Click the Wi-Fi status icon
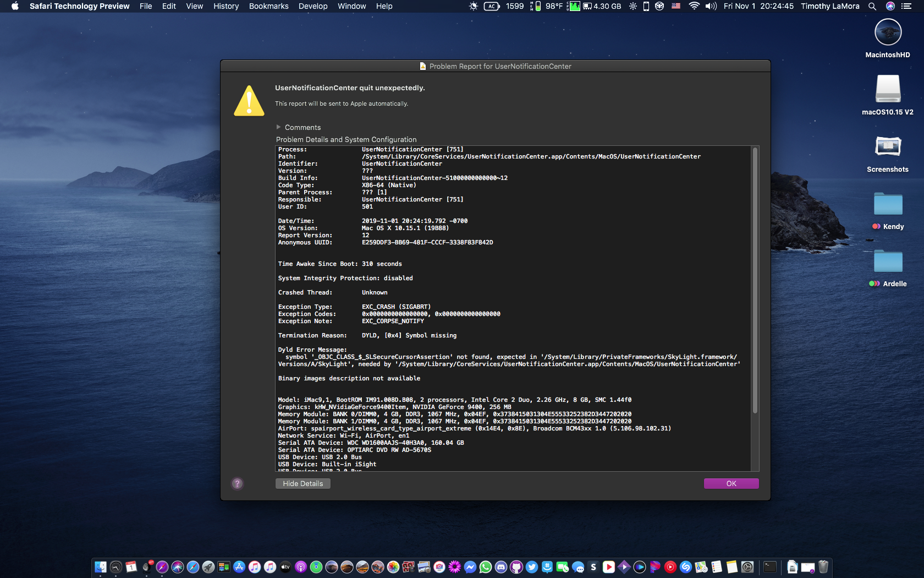The image size is (924, 578). [694, 6]
